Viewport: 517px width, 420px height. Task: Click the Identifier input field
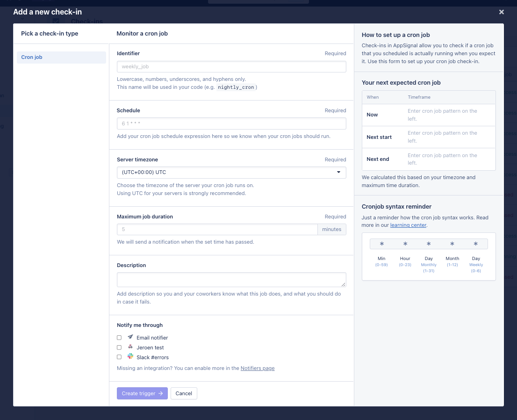click(x=231, y=66)
